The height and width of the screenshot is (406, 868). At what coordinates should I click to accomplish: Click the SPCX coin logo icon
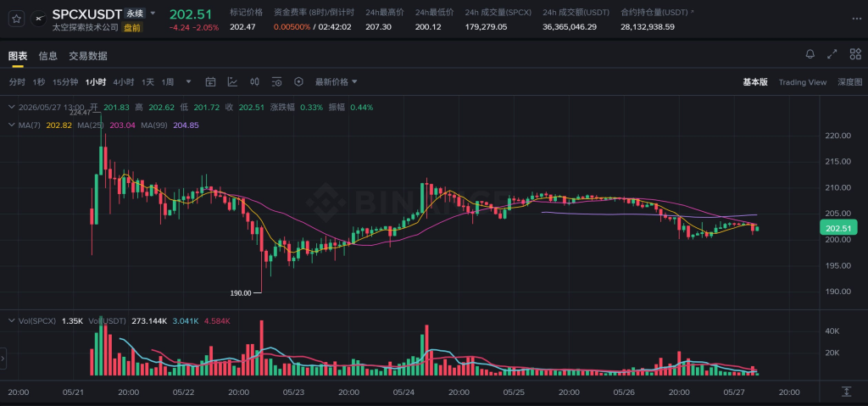(x=38, y=19)
